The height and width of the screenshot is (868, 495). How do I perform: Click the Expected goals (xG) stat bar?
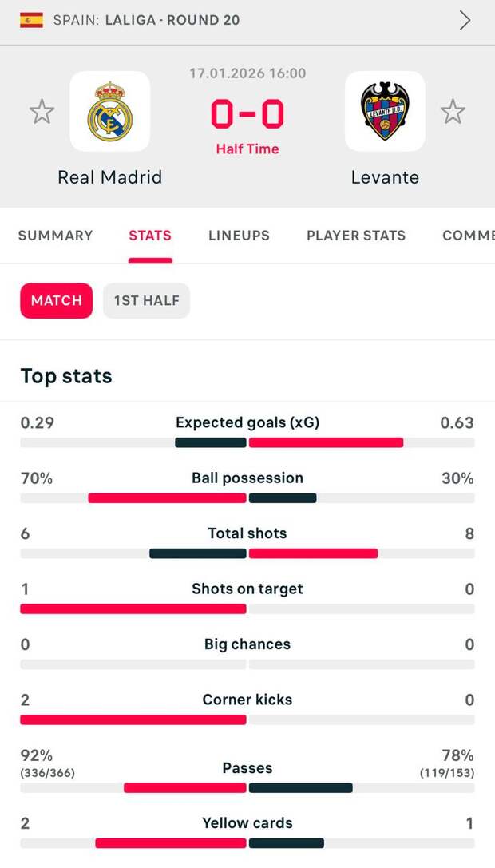point(247,442)
